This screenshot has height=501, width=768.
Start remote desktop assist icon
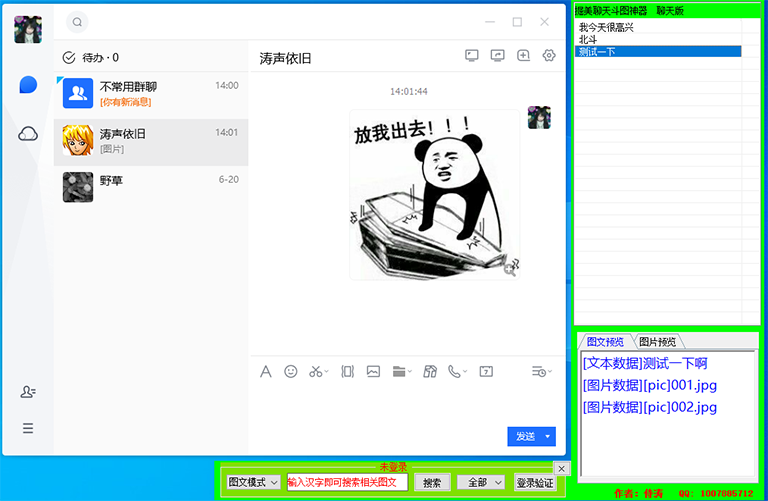[498, 55]
